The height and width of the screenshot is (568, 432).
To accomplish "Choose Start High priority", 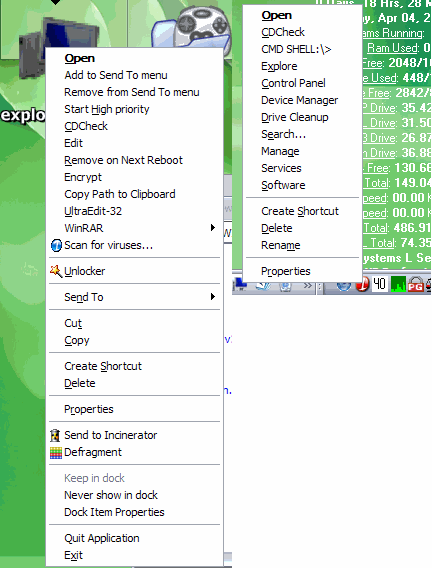I will tap(134, 109).
